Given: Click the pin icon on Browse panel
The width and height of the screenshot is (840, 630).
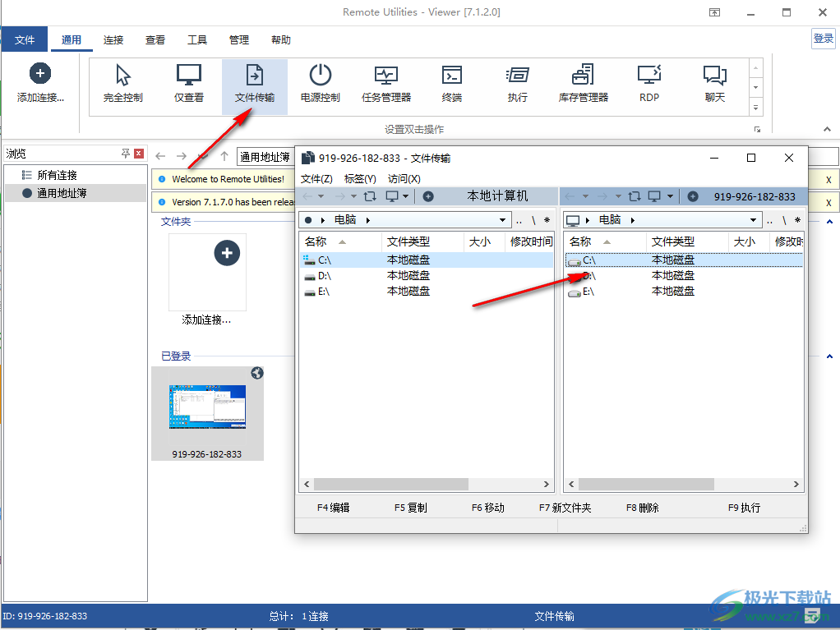Looking at the screenshot, I should click(x=126, y=154).
